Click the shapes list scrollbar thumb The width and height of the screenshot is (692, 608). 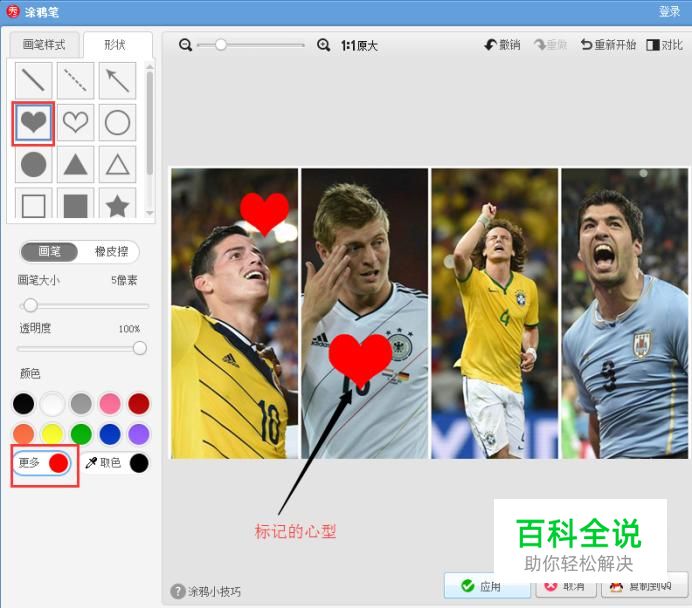(150, 123)
